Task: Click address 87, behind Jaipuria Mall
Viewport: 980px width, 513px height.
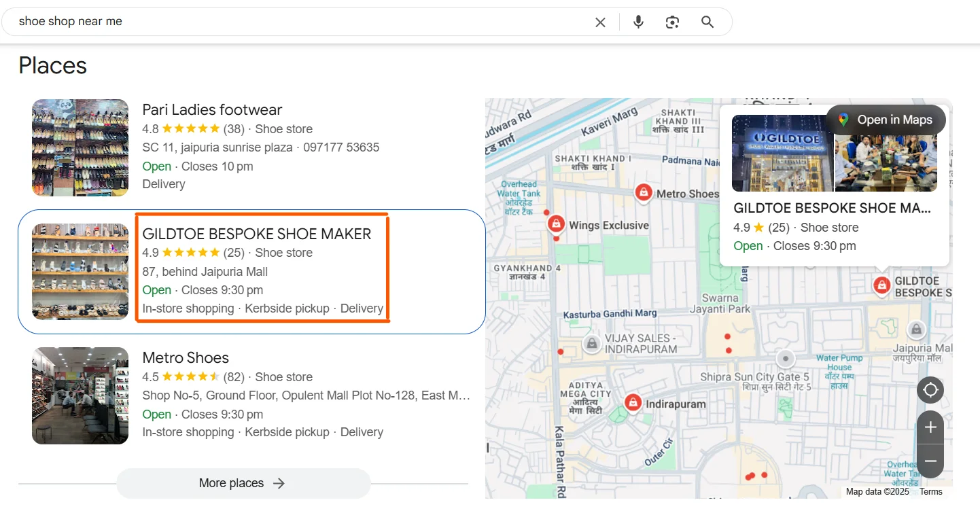Action: (x=205, y=272)
